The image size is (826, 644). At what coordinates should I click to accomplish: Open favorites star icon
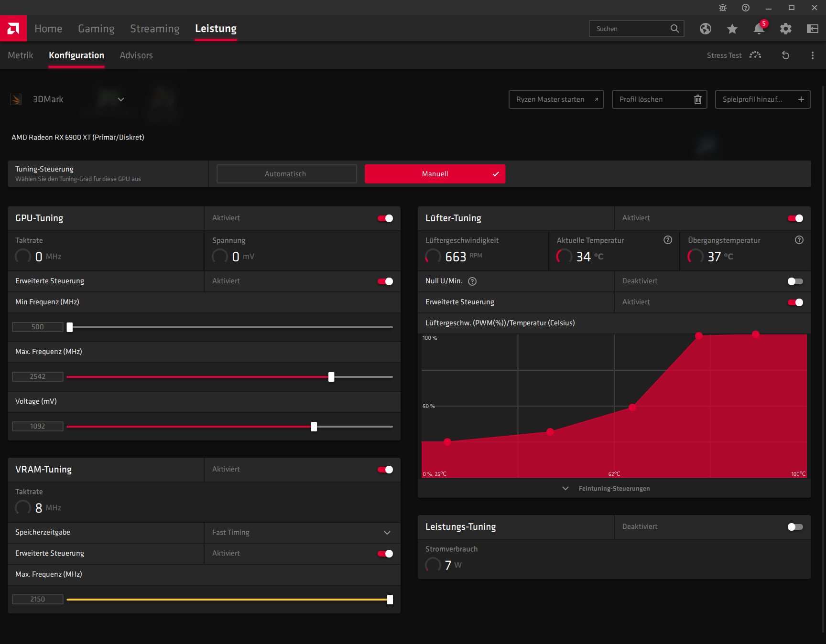click(732, 29)
